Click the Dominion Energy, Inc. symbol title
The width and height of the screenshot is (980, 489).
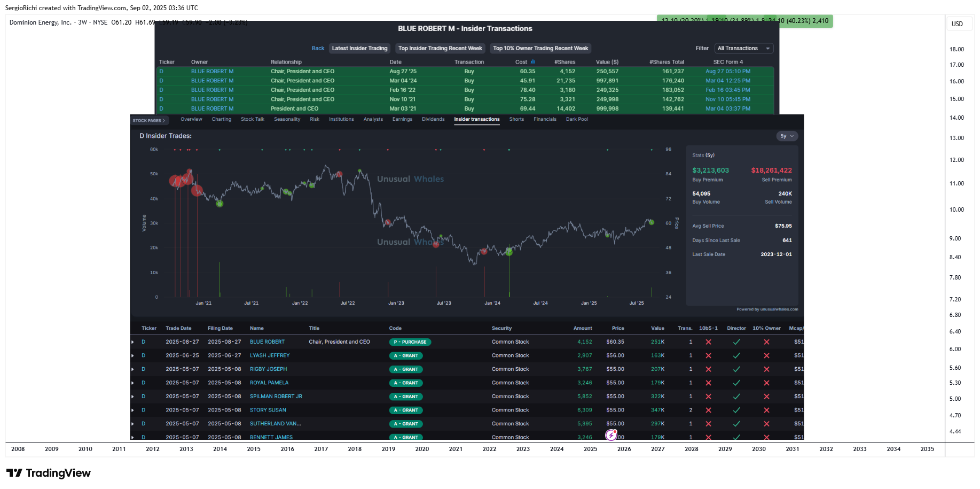click(x=41, y=22)
